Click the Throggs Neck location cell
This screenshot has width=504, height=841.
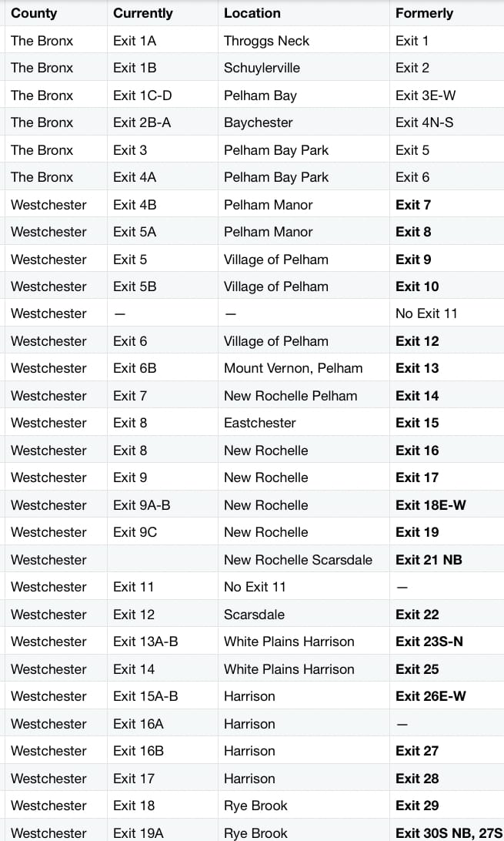[x=265, y=41]
